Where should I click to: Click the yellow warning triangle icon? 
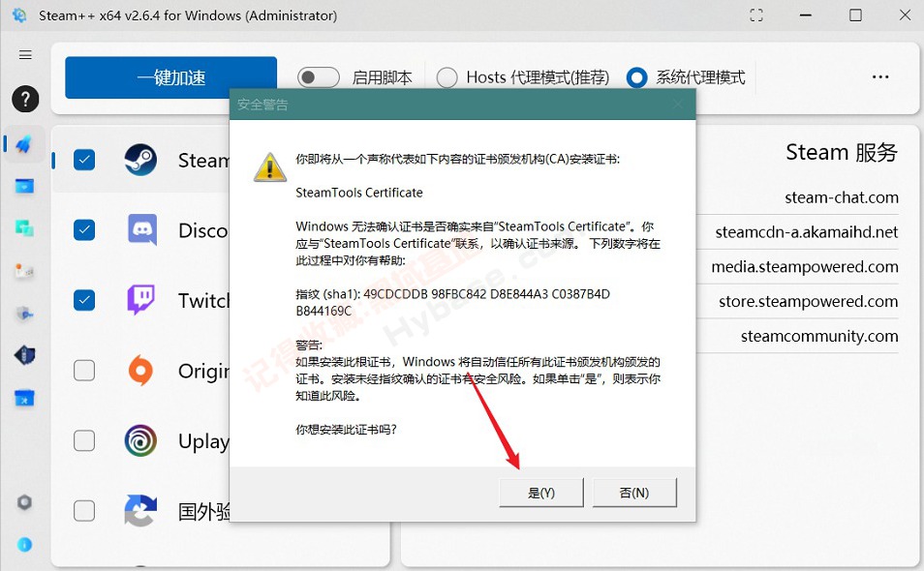[270, 167]
